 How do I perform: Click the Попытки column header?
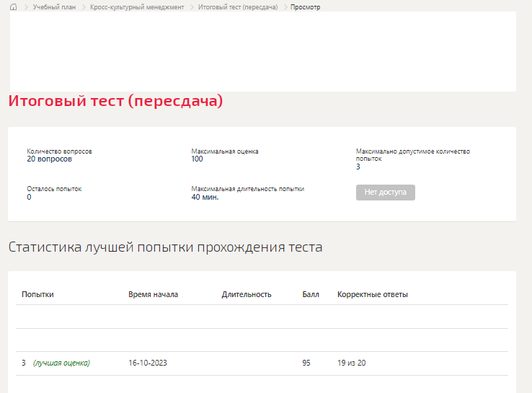37,294
